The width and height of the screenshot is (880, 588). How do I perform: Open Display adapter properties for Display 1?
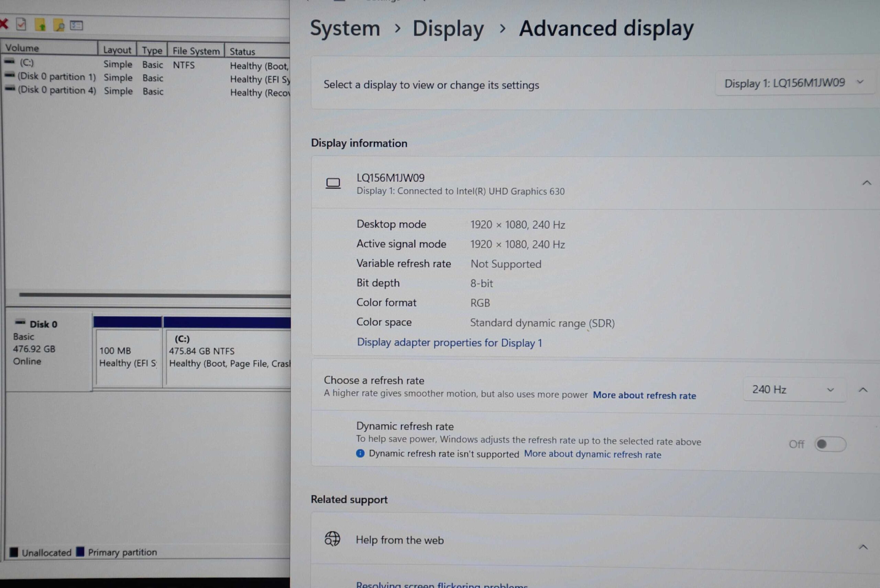pos(449,342)
